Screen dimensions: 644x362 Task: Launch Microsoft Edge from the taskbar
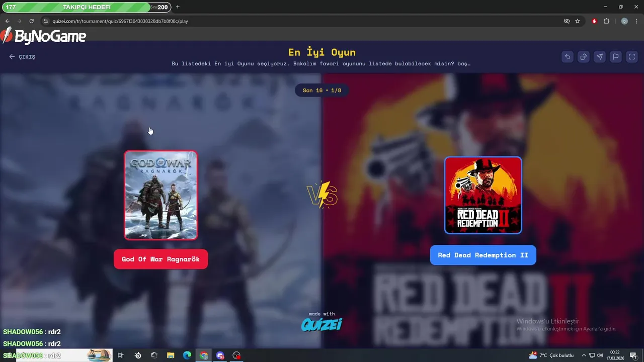(x=187, y=355)
